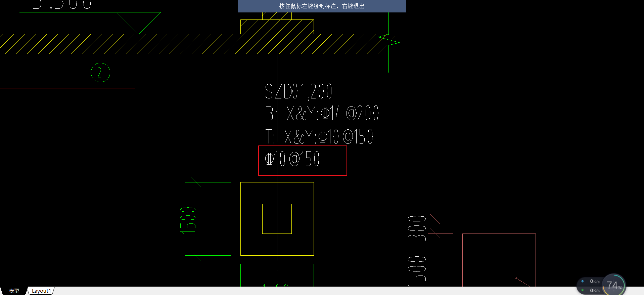This screenshot has height=295, width=644.
Task: Select the SZD01,200 annotation text
Action: (298, 92)
